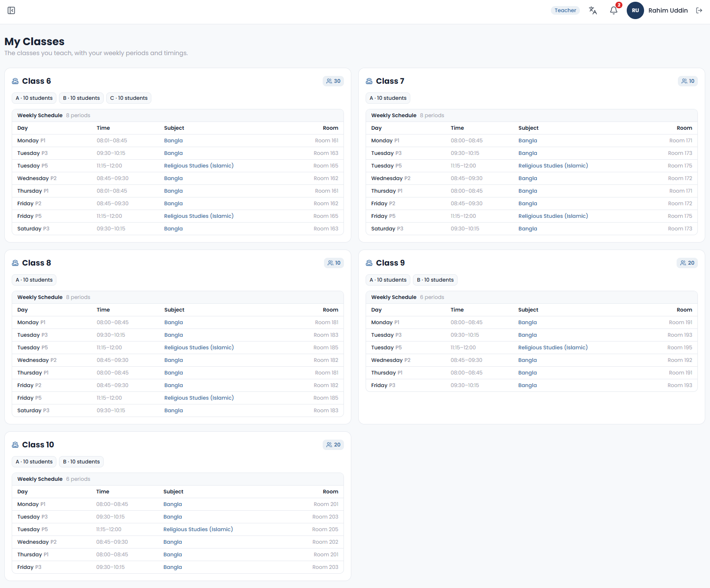
Task: Open the notifications bell
Action: tap(614, 10)
